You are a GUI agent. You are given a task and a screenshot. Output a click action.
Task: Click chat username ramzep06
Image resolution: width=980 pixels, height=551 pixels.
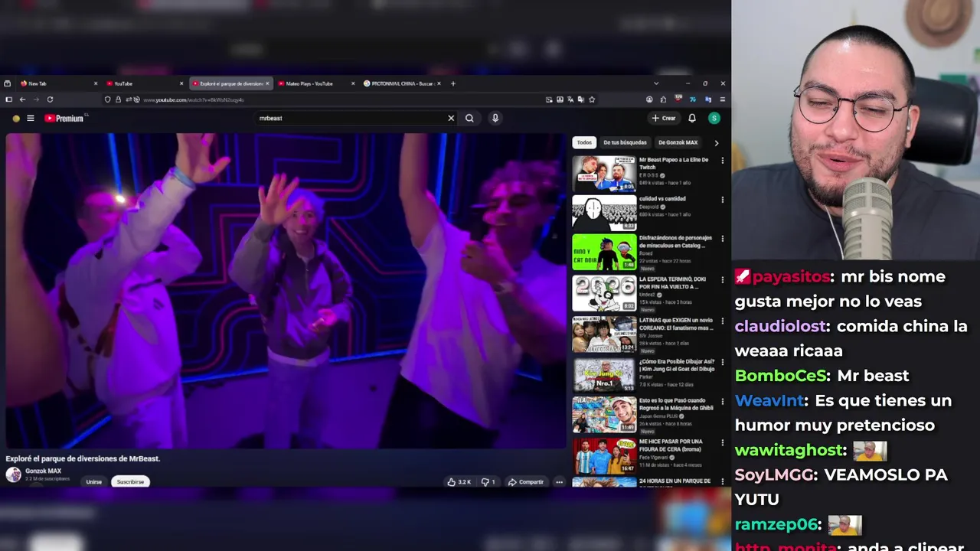tap(778, 525)
